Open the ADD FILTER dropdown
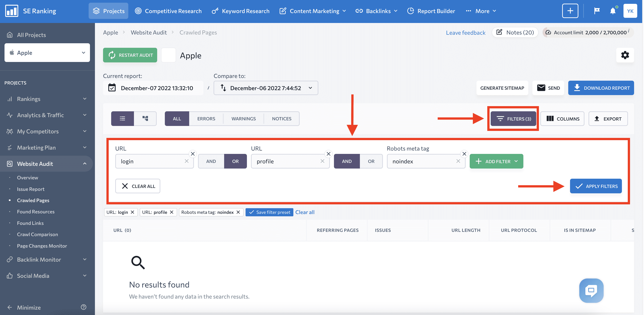The height and width of the screenshot is (315, 644). click(x=496, y=161)
